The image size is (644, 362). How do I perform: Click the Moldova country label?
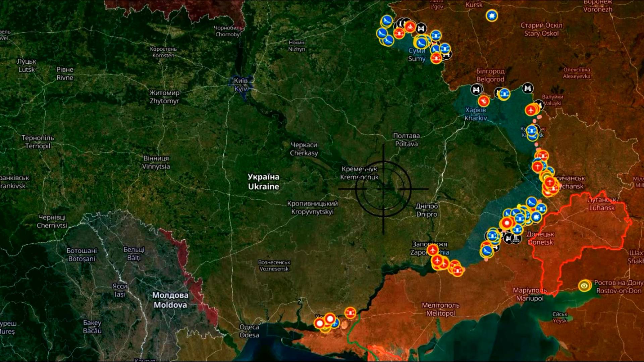pyautogui.click(x=170, y=300)
